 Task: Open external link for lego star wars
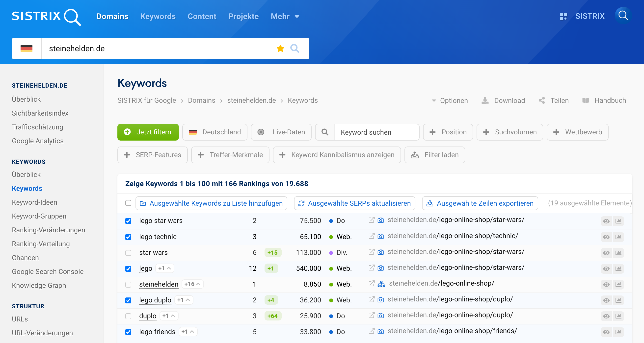click(x=372, y=220)
